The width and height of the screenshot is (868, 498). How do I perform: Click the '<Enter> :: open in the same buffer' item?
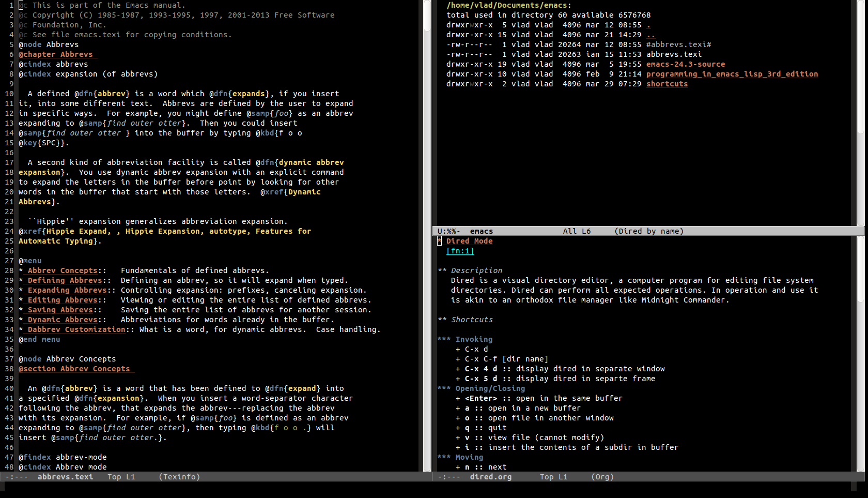tap(539, 398)
